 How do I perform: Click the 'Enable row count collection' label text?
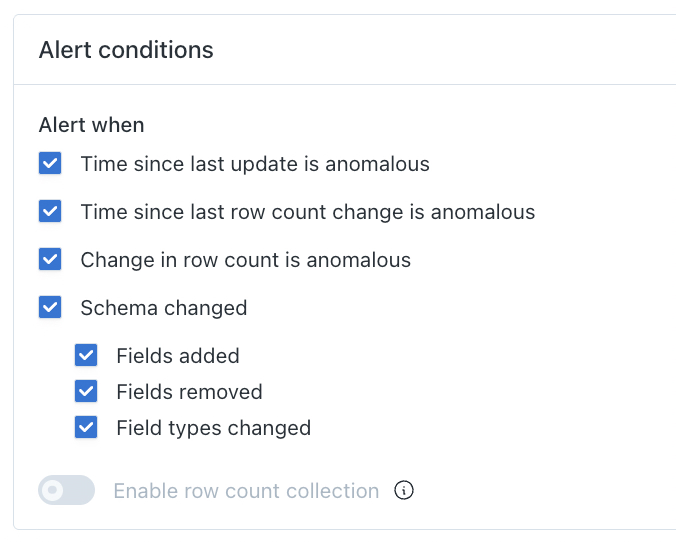coord(246,491)
